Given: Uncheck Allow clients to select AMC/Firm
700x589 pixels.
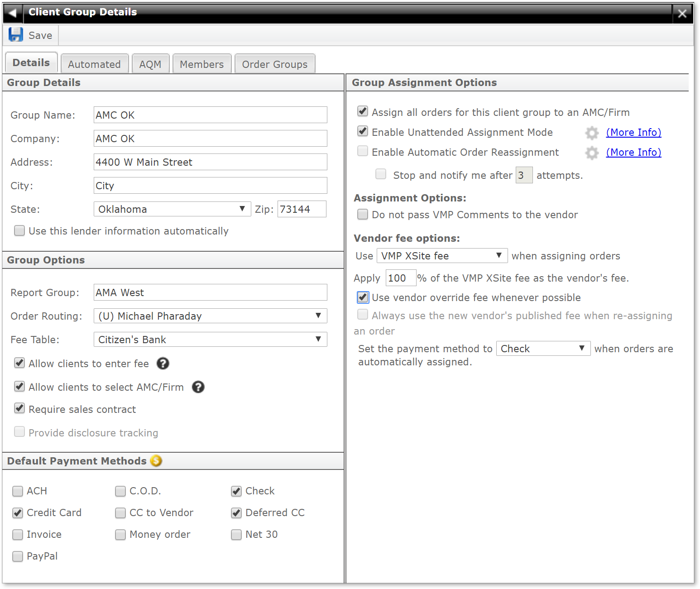Looking at the screenshot, I should (19, 387).
